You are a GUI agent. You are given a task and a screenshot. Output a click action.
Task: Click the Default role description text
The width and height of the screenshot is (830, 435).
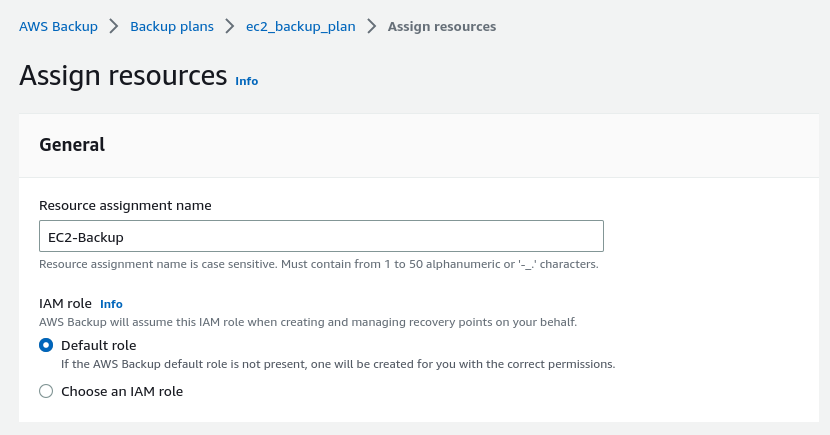(338, 364)
